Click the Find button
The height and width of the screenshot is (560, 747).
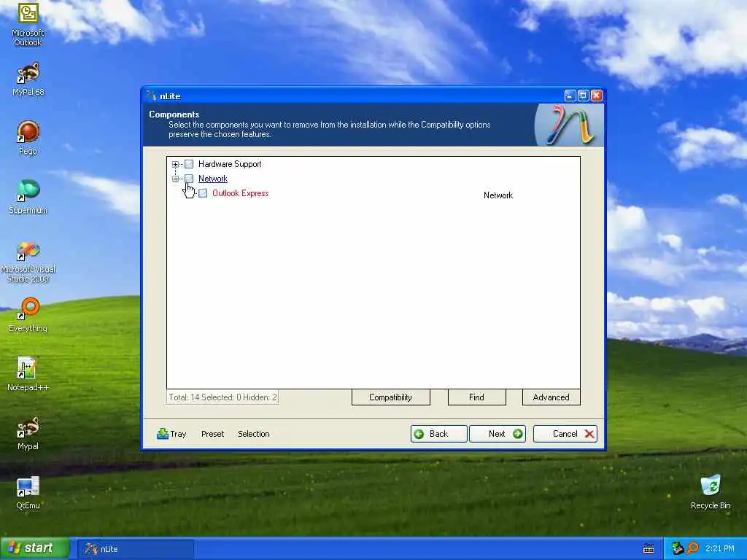(476, 397)
